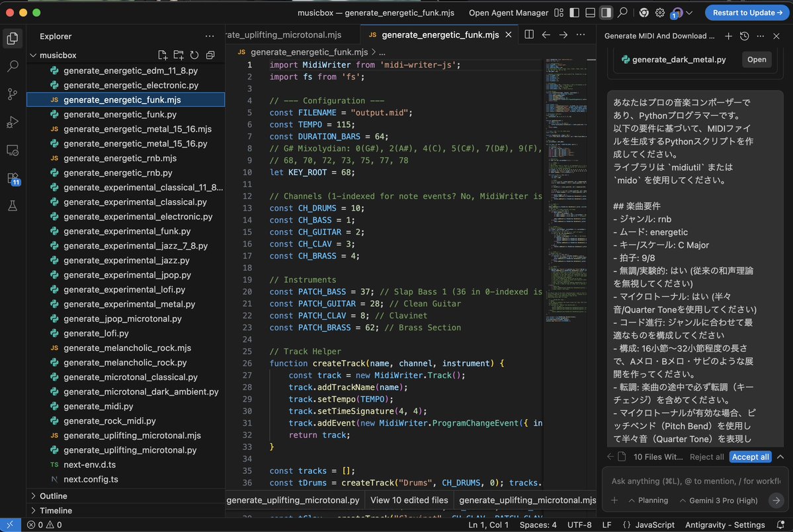Open Explorer more actions ellipsis
793x532 pixels.
[x=210, y=36]
